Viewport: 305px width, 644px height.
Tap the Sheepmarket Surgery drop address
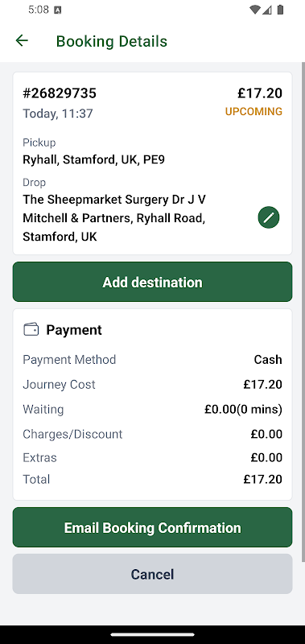pos(114,218)
